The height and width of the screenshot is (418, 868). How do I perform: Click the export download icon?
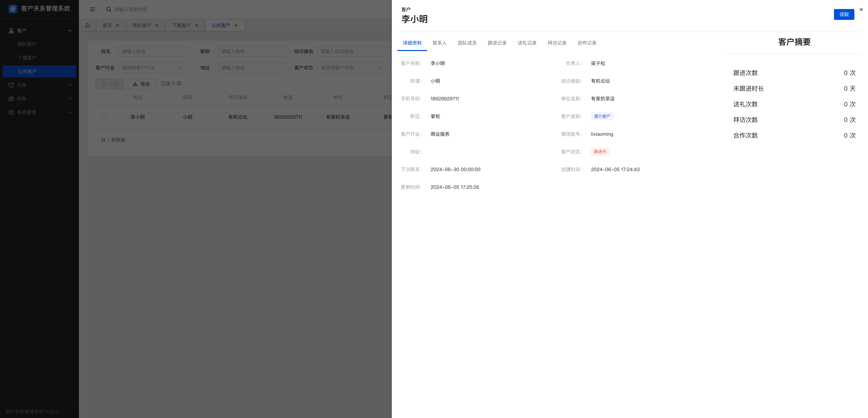(135, 84)
